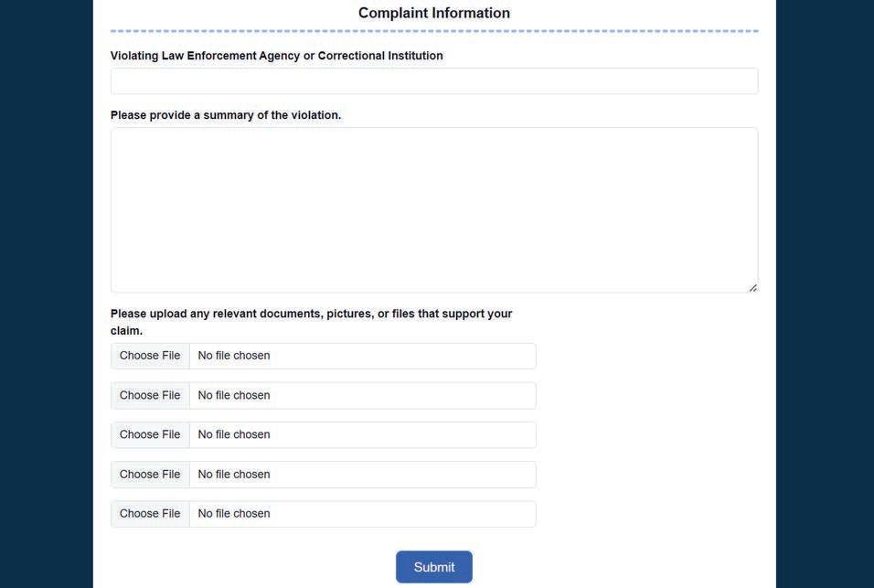874x588 pixels.
Task: Click the "Please provide a summary" label
Action: tap(225, 115)
